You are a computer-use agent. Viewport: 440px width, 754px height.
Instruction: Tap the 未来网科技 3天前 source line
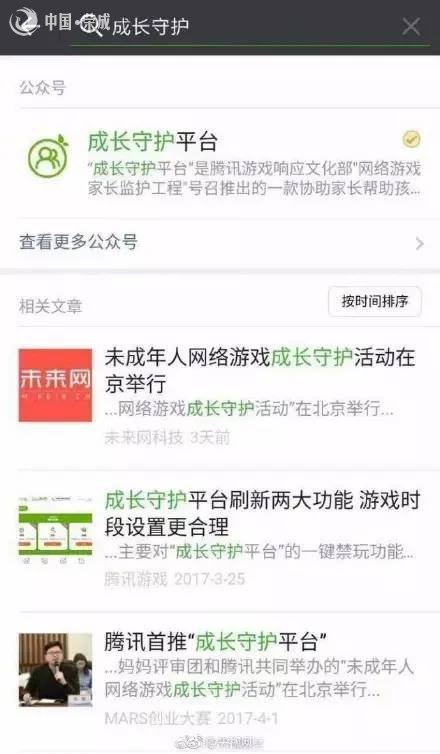(167, 438)
